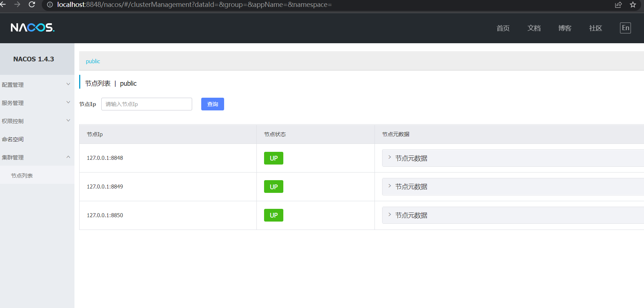This screenshot has width=644, height=308.
Task: Click the NACOS 1.4.3 version title
Action: coord(34,59)
